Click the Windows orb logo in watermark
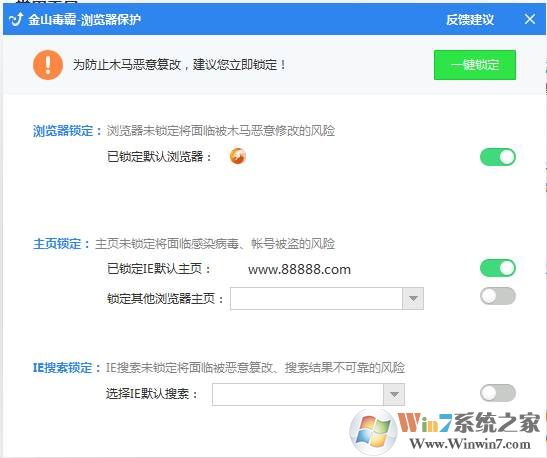The image size is (547, 458). pyautogui.click(x=374, y=431)
